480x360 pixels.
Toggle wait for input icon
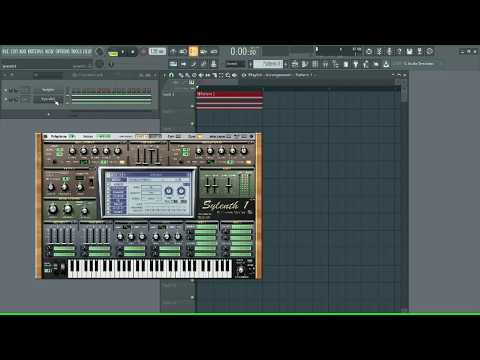[183, 52]
